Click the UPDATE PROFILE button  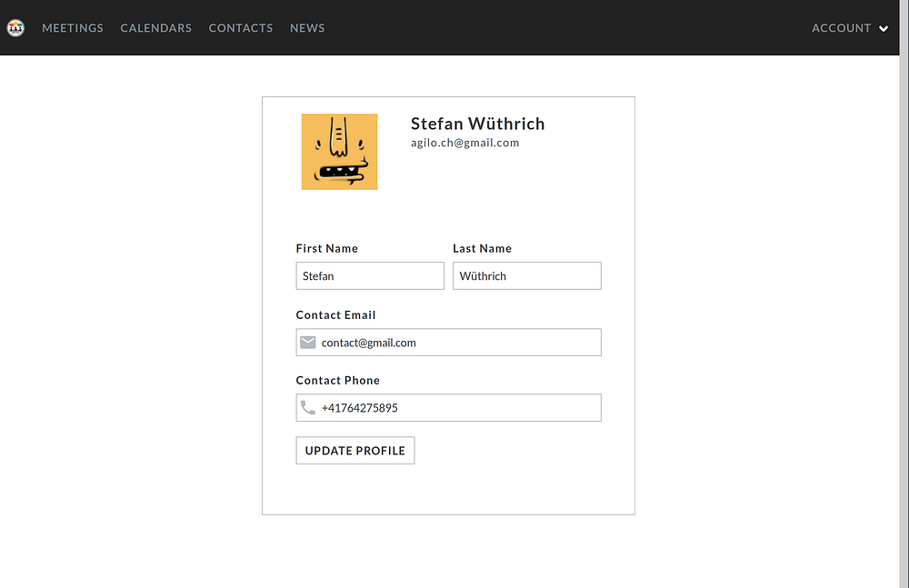(355, 451)
